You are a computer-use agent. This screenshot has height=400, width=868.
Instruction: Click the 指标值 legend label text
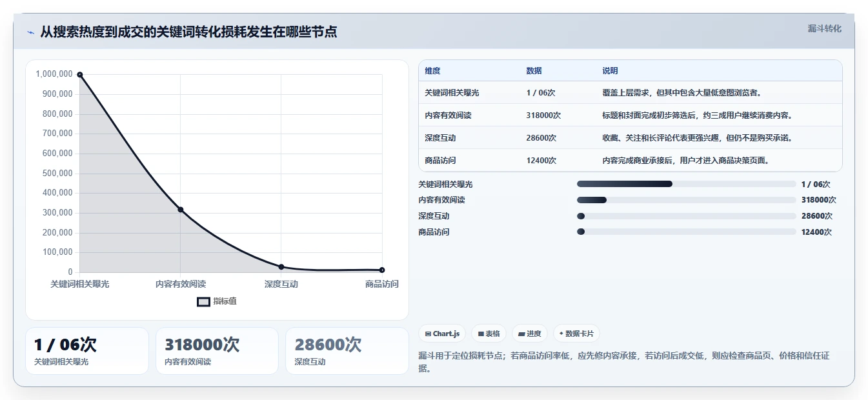225,301
